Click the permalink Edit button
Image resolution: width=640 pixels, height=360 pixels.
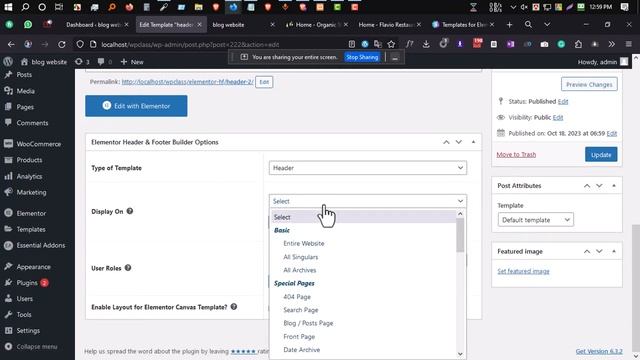pyautogui.click(x=264, y=82)
